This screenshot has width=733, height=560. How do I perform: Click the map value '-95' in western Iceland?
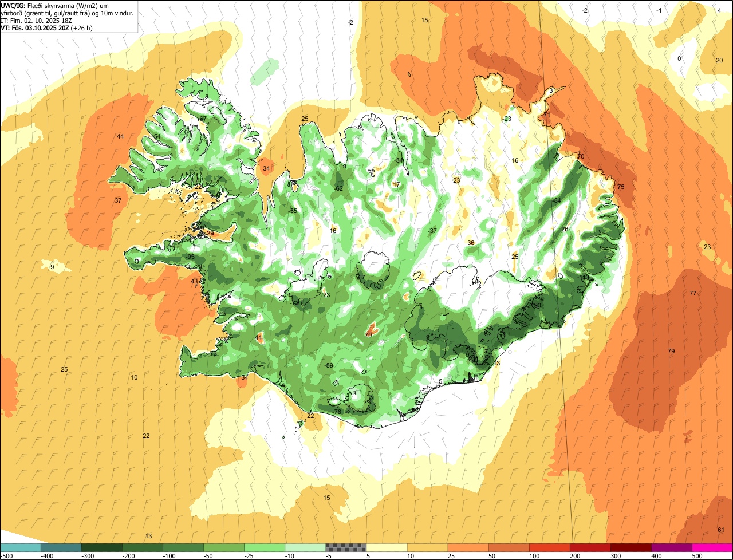(x=191, y=257)
